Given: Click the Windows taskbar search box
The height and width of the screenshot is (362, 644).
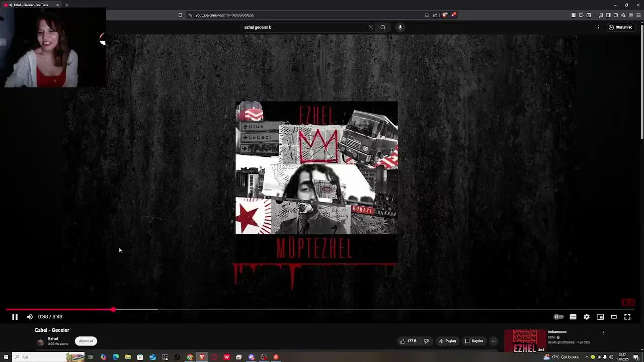Looking at the screenshot, I should (x=48, y=357).
